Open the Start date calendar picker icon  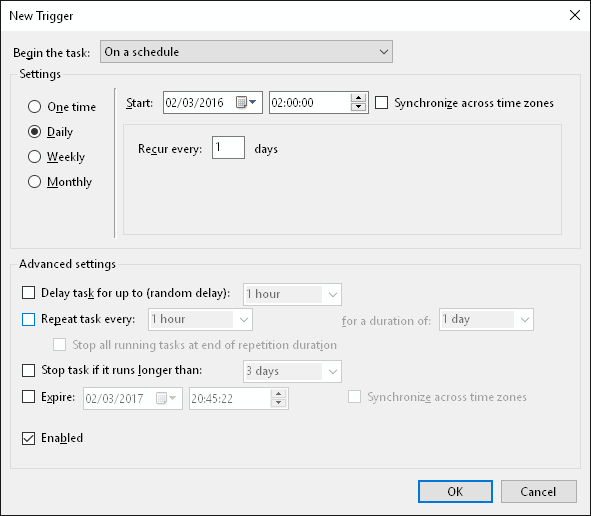point(246,102)
